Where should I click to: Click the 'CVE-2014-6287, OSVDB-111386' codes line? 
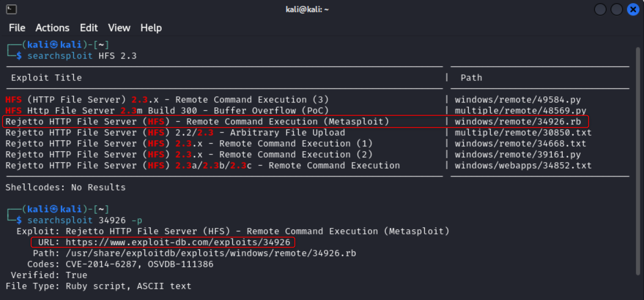[x=120, y=264]
